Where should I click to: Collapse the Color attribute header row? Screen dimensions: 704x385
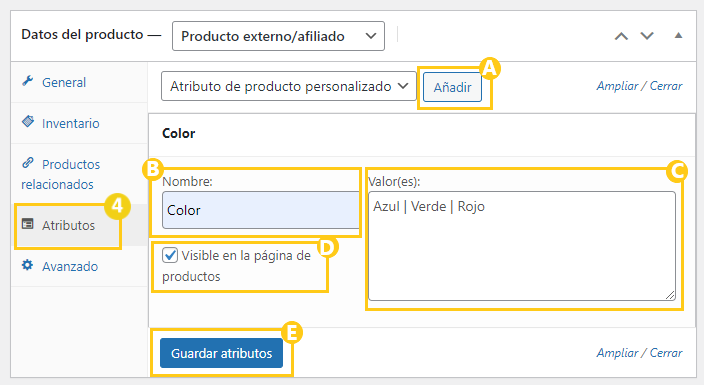[422, 134]
